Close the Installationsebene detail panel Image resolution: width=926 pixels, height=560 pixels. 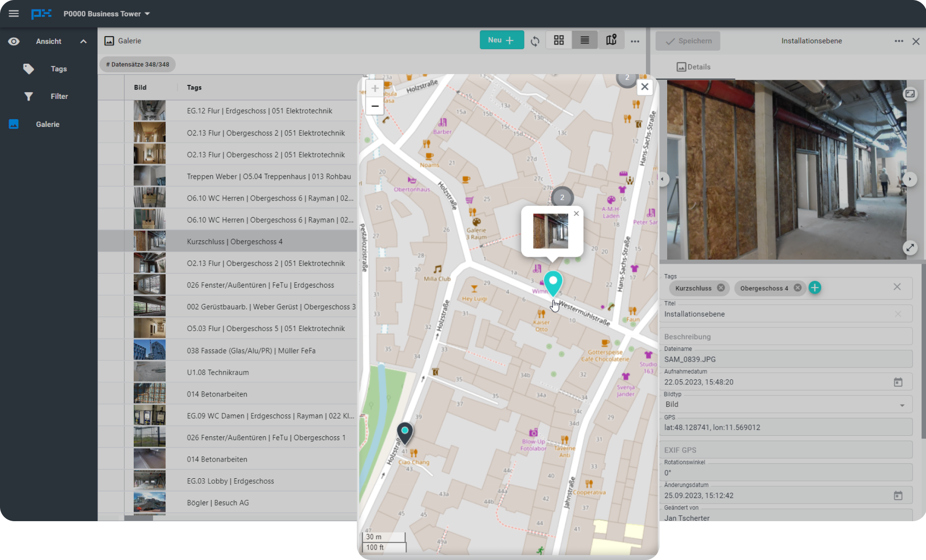(x=916, y=42)
